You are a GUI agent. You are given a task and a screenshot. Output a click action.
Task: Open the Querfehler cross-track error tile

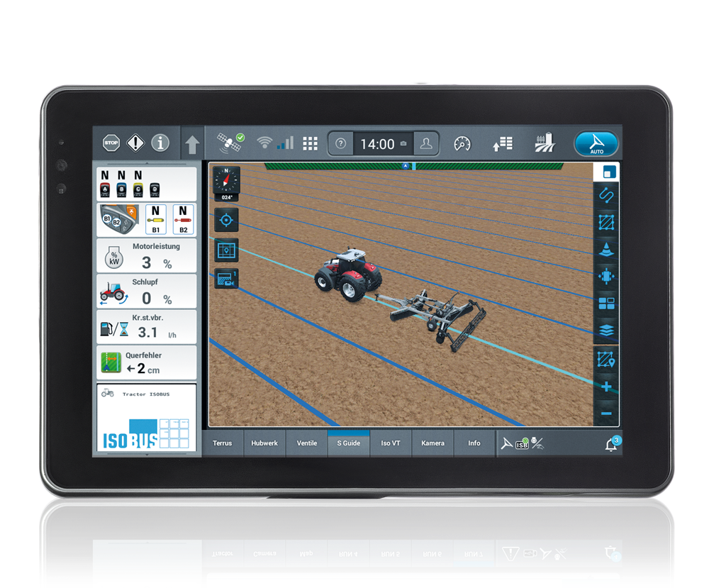click(x=147, y=362)
